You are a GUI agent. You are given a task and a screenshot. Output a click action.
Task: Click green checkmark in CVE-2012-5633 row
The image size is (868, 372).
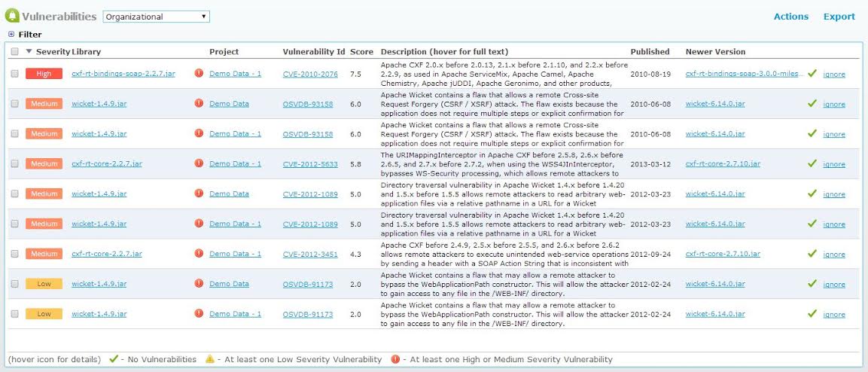(x=812, y=163)
